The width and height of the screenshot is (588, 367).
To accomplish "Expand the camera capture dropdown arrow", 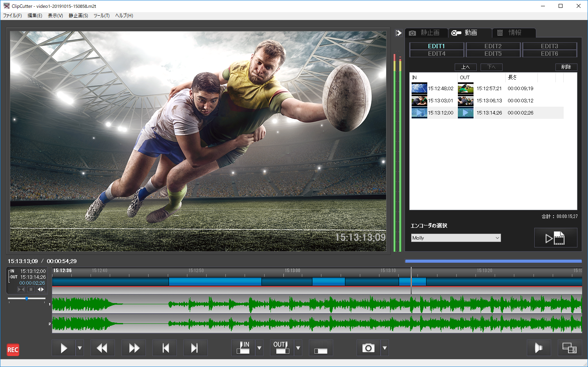I will pyautogui.click(x=385, y=348).
